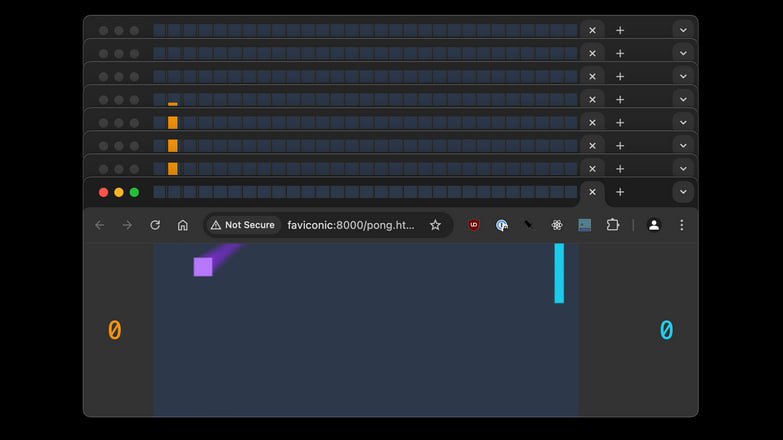Viewport: 783px width, 440px height.
Task: Open the uBlock Origin extension
Action: point(474,225)
